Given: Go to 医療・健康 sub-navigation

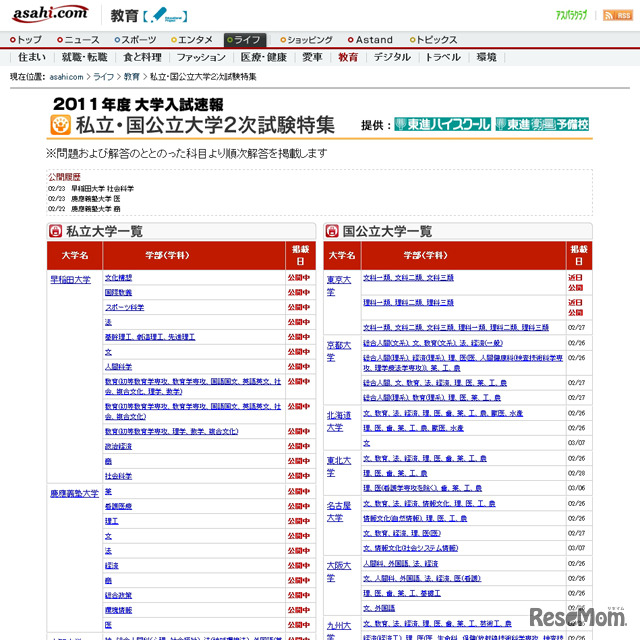Looking at the screenshot, I should (264, 57).
